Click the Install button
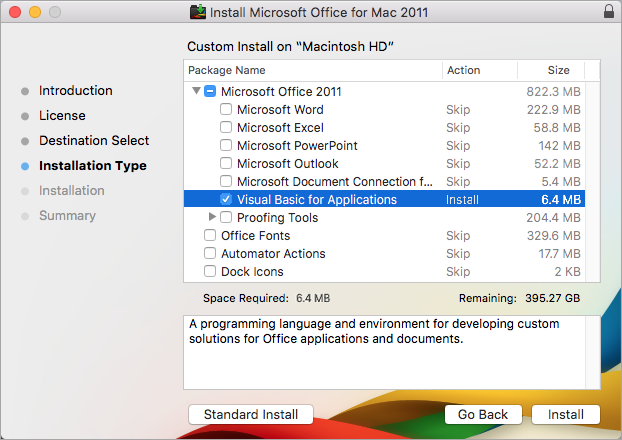The width and height of the screenshot is (622, 440). tap(565, 414)
